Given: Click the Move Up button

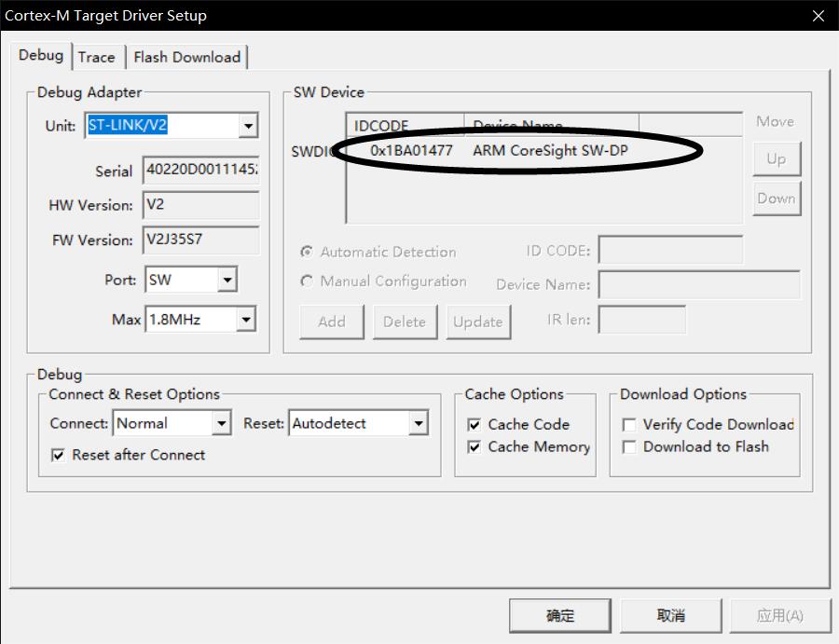Looking at the screenshot, I should (x=777, y=158).
